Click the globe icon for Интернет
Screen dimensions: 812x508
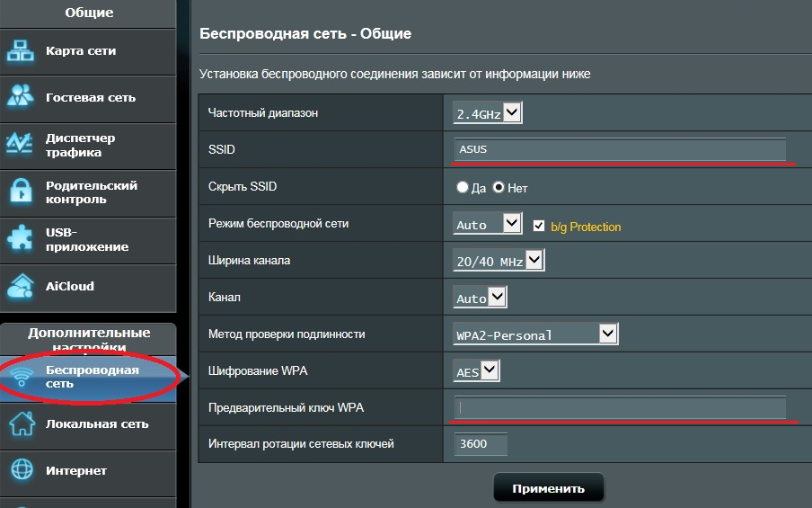pyautogui.click(x=22, y=469)
